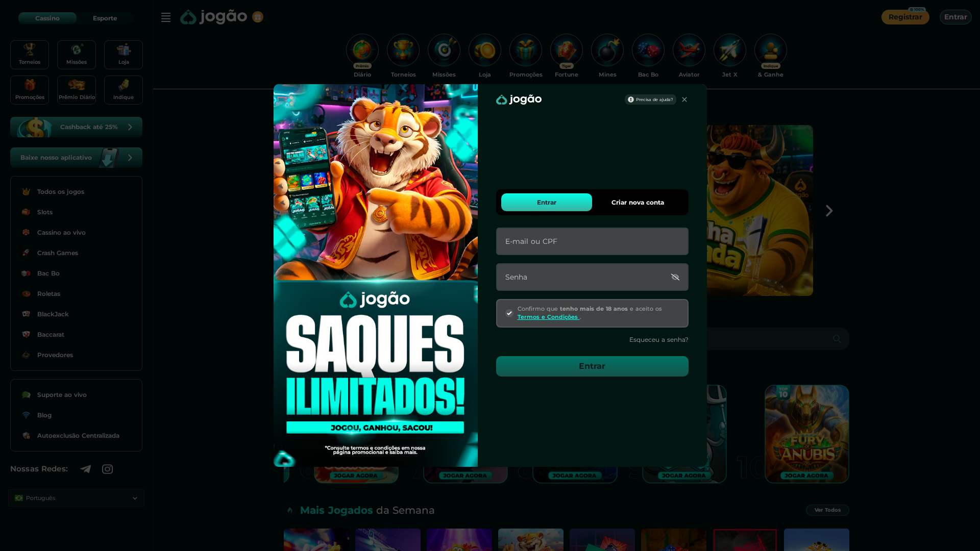Toggle password visibility eye icon
980x551 pixels.
pyautogui.click(x=675, y=277)
